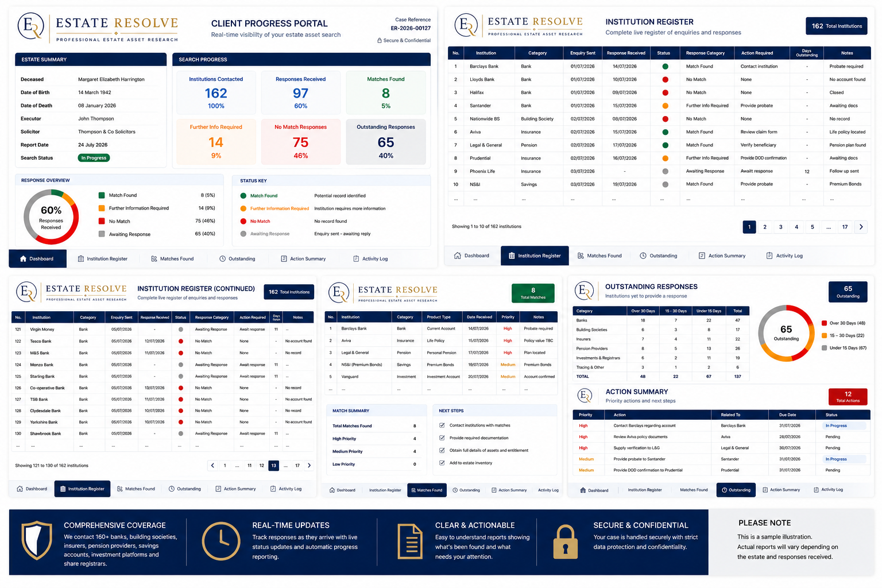882x588 pixels.
Task: Click Activity Log icon in Outstanding Responses panel nav
Action: 817,490
